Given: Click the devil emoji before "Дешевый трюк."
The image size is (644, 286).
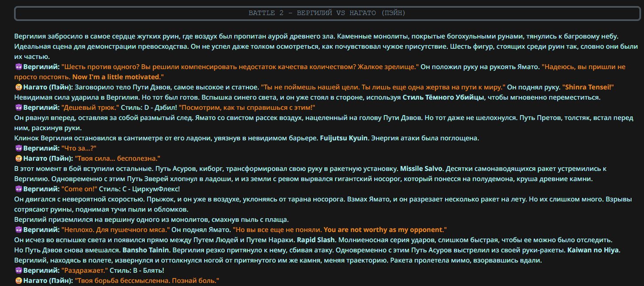Looking at the screenshot, I should pos(19,108).
